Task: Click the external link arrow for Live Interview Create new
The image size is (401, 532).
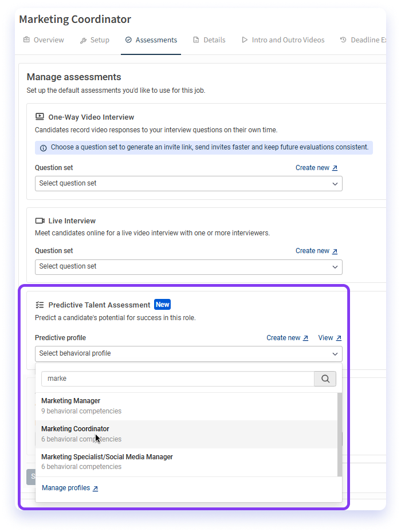Action: point(335,251)
